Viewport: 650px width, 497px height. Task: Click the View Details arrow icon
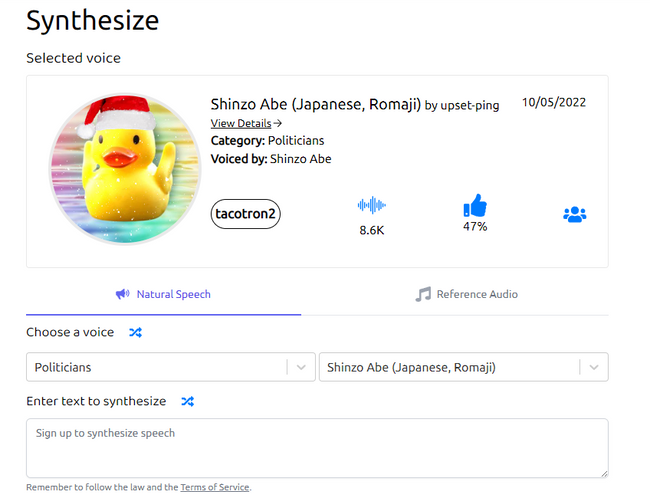click(278, 123)
